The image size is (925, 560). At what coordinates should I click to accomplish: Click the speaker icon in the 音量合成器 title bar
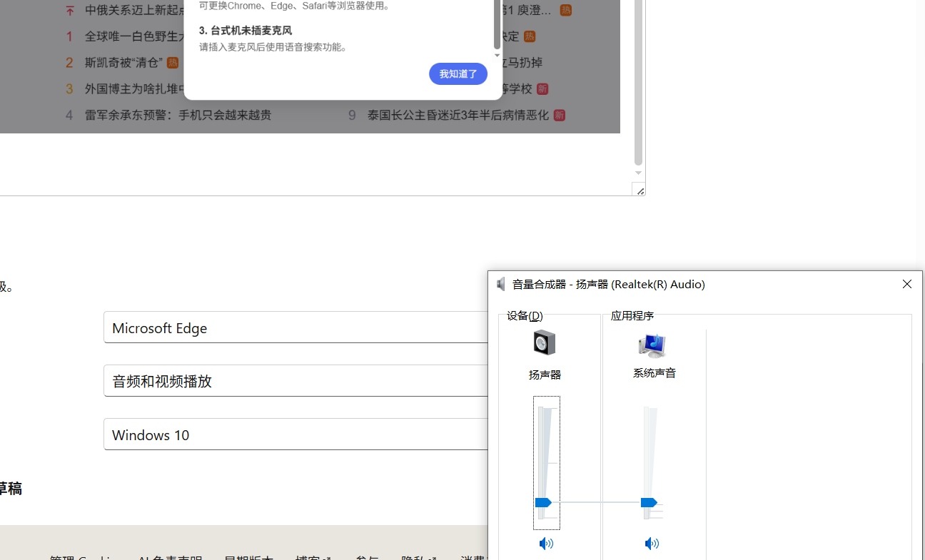click(x=501, y=284)
